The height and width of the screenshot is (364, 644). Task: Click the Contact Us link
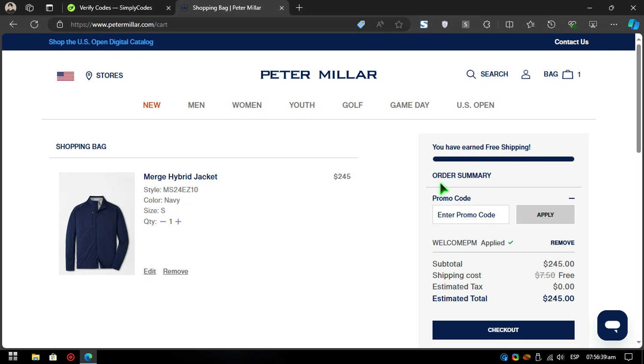pyautogui.click(x=571, y=42)
